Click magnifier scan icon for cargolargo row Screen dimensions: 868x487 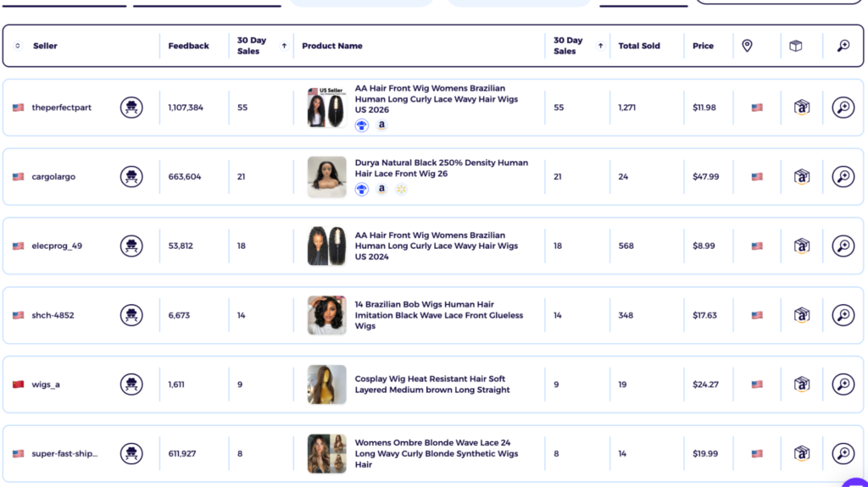[x=843, y=176]
